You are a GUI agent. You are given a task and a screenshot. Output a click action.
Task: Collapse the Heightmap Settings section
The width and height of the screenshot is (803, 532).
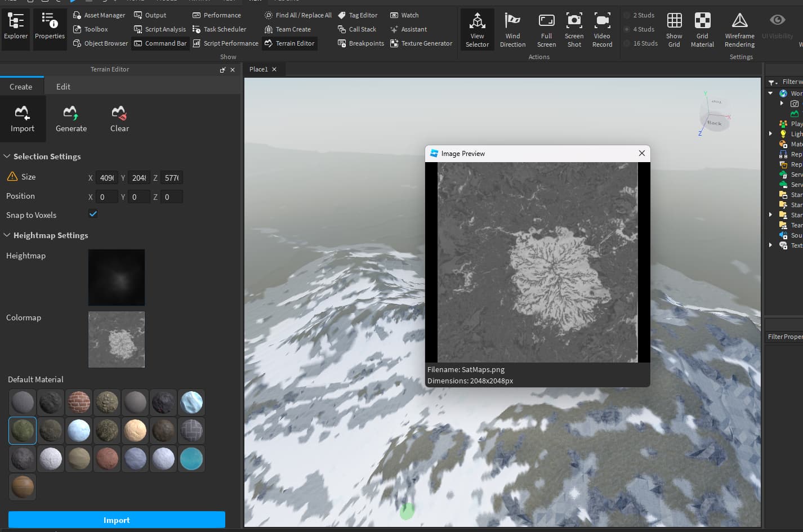(x=7, y=235)
